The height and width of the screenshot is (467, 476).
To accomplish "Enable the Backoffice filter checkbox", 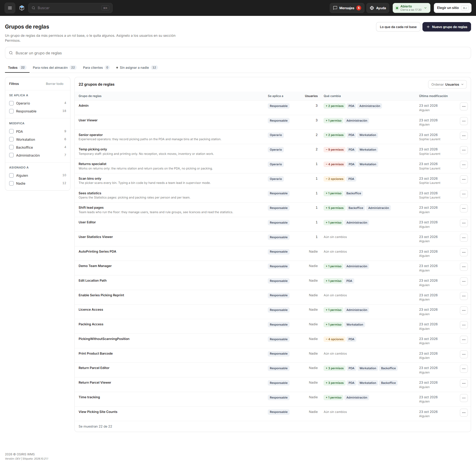I will 11,147.
